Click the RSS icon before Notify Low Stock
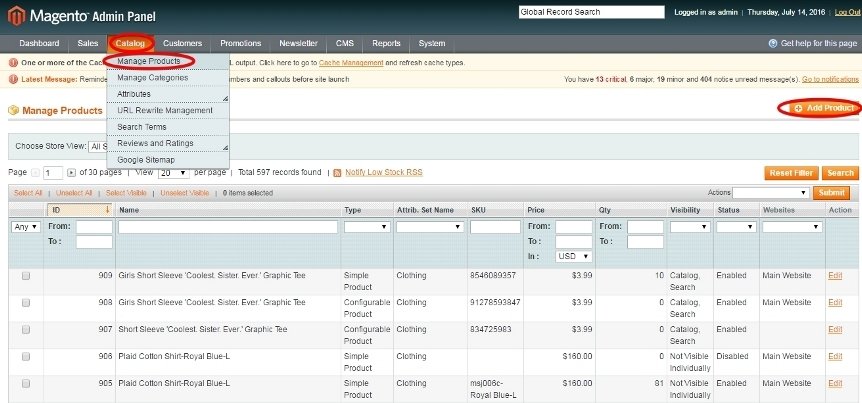This screenshot has height=403, width=862. pyautogui.click(x=338, y=173)
